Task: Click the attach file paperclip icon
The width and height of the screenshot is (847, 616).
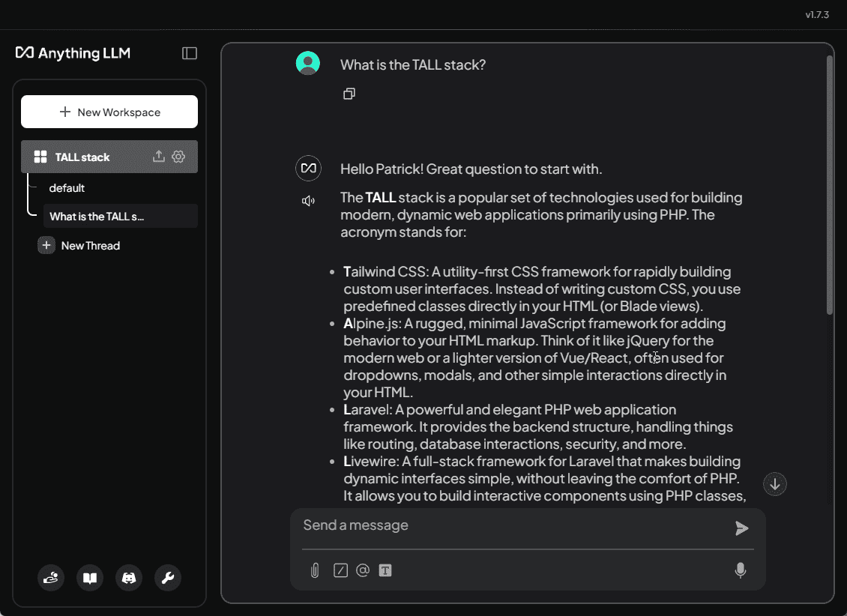Action: (x=315, y=570)
